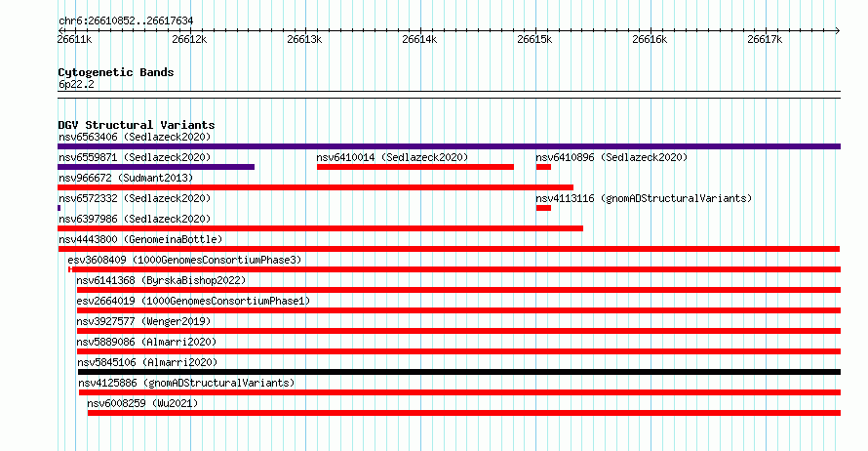Select the red nsv6397986 variant bar
The width and height of the screenshot is (868, 451).
320,228
